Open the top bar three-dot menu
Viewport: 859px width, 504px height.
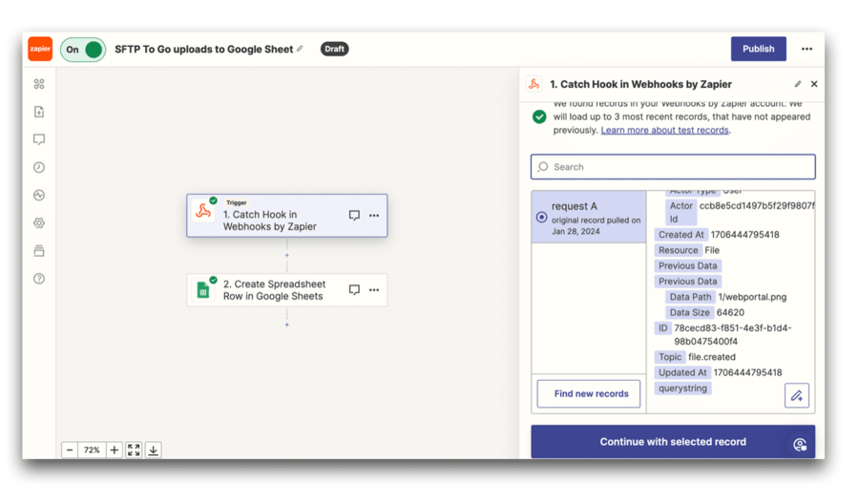[x=807, y=49]
